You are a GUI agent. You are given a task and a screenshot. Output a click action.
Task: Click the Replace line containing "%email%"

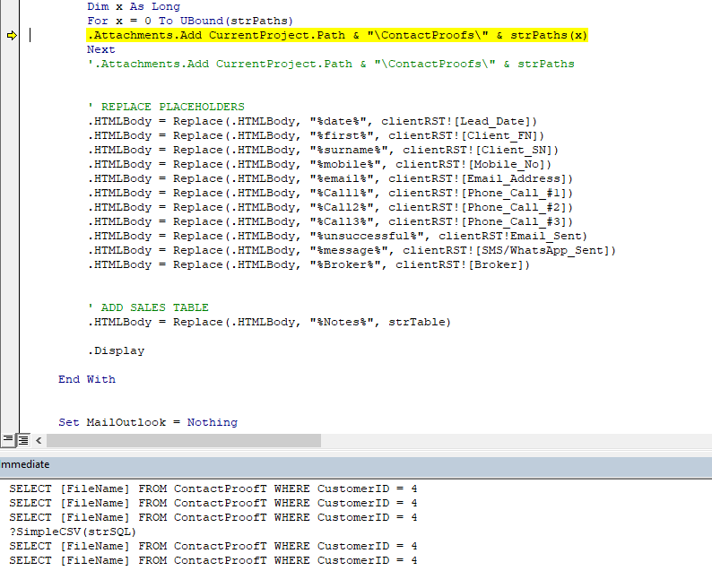point(330,179)
